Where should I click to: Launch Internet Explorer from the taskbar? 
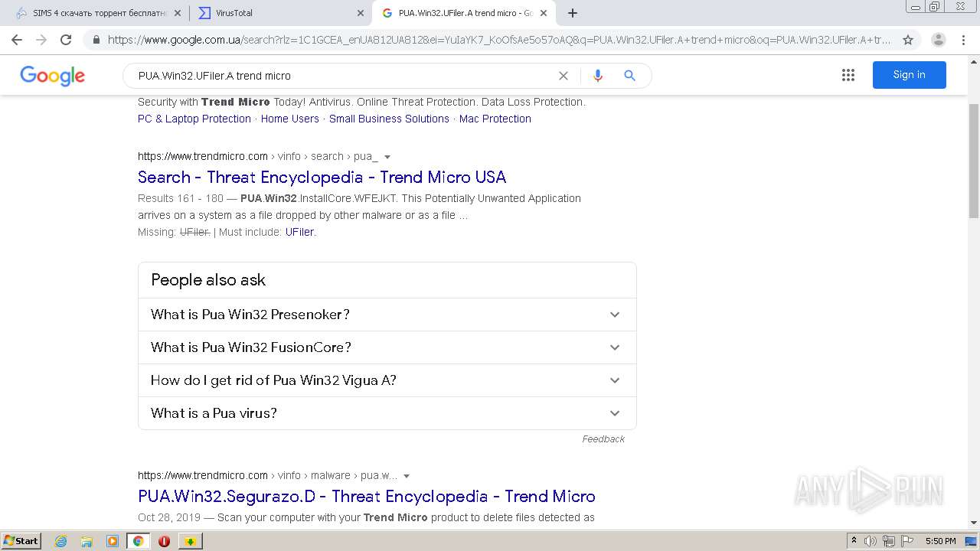point(61,541)
